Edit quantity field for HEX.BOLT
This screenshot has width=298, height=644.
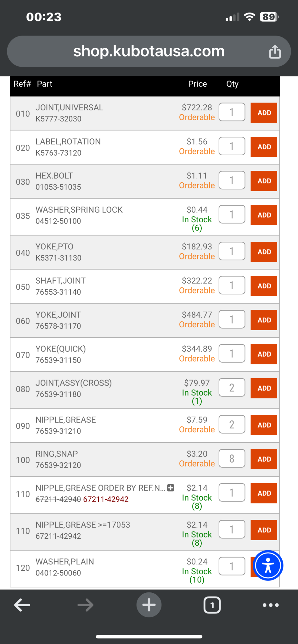pyautogui.click(x=232, y=180)
